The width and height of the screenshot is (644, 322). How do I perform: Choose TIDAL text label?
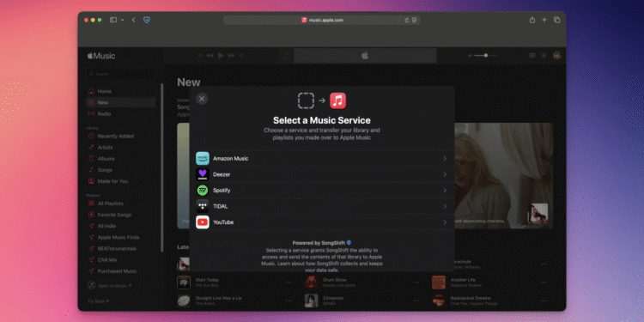coord(221,207)
